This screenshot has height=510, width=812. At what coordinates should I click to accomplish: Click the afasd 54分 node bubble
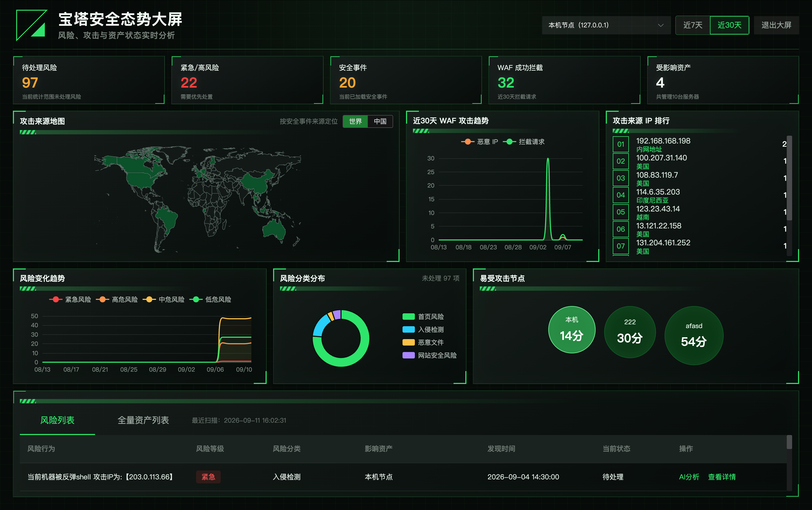(694, 336)
